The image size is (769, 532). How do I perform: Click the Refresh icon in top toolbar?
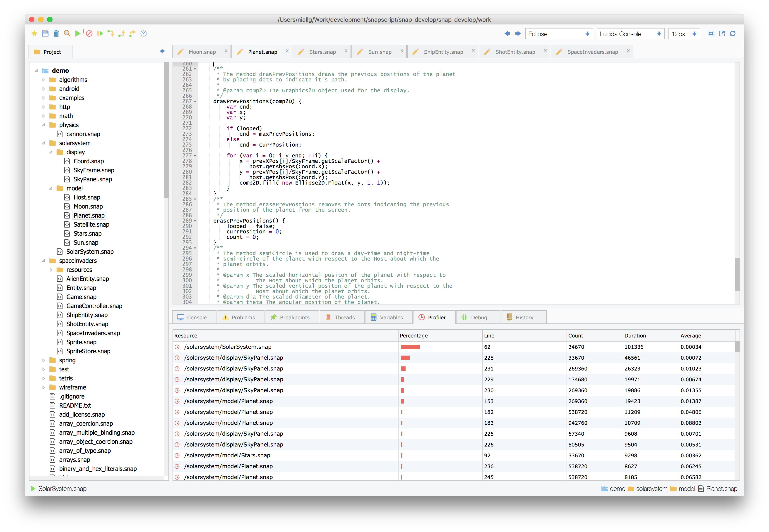point(733,34)
